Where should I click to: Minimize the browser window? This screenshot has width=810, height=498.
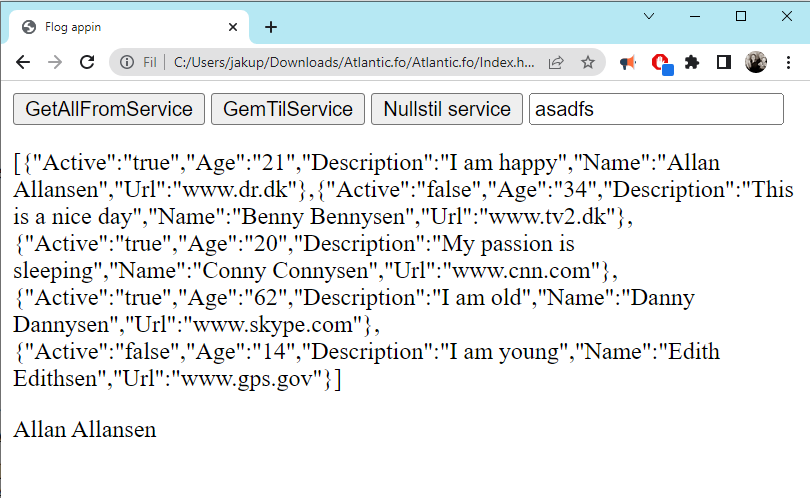coord(695,16)
